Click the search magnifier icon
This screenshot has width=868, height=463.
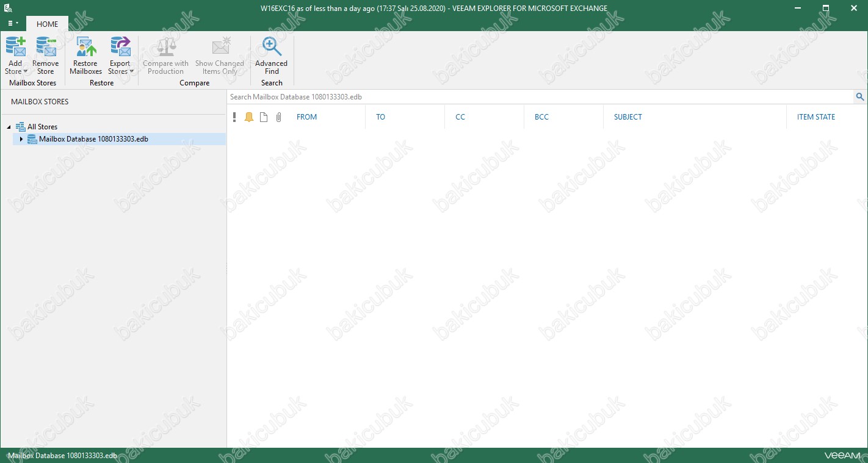coord(860,97)
